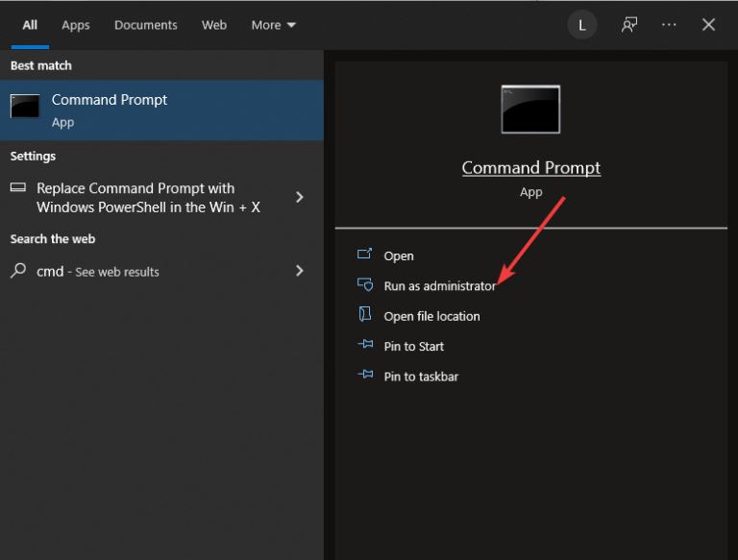Click the Command Prompt title link
Viewport: 738px width, 560px height.
[x=530, y=168]
